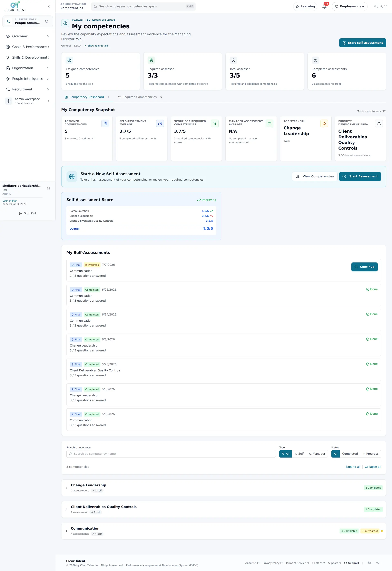Image resolution: width=392 pixels, height=571 pixels.
Task: Open Privacy Policy footer link
Action: click(272, 563)
